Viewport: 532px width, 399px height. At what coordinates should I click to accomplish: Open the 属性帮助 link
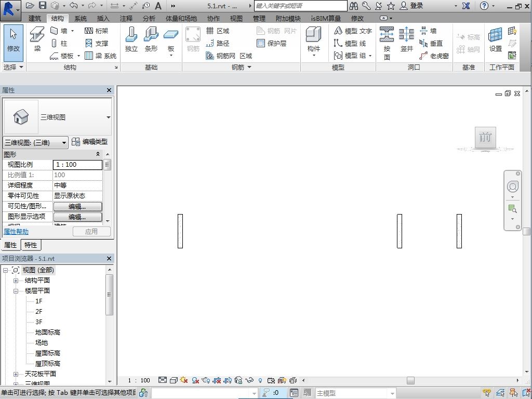16,232
